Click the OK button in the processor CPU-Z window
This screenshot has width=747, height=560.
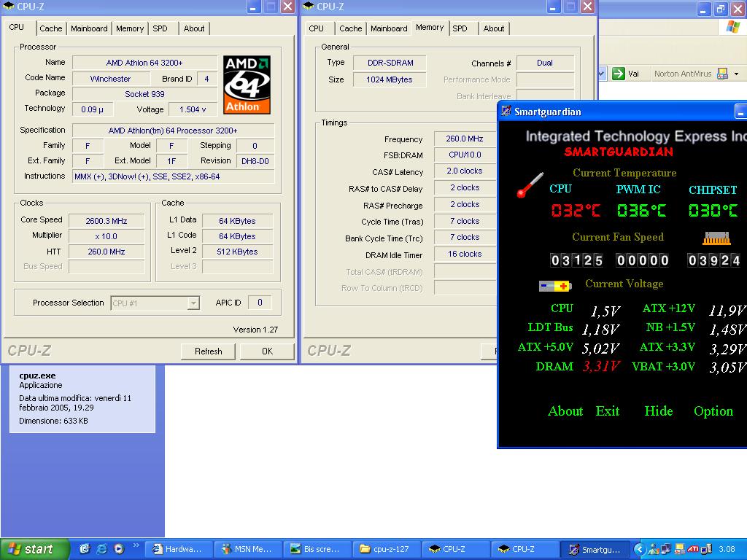pyautogui.click(x=267, y=351)
